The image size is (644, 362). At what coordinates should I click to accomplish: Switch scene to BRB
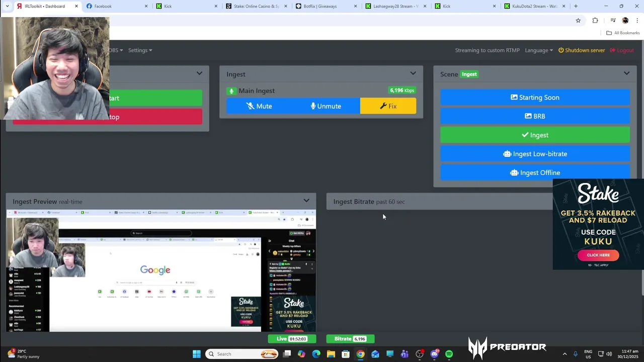click(535, 116)
